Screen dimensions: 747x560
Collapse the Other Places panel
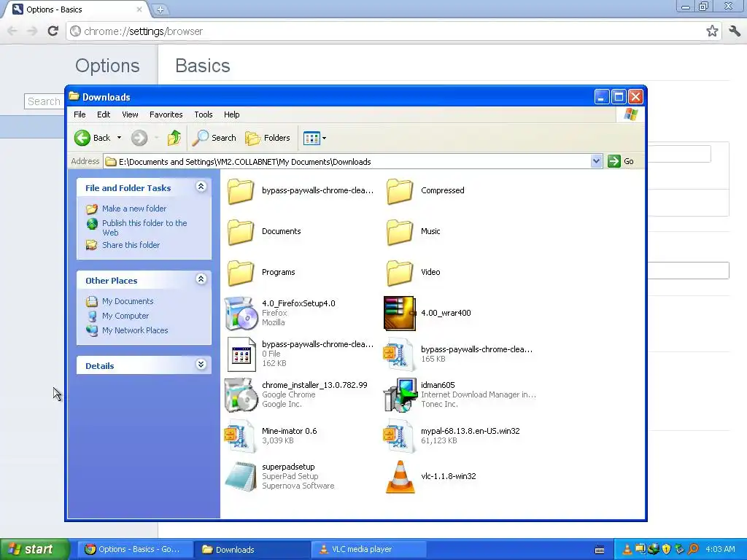tap(201, 279)
